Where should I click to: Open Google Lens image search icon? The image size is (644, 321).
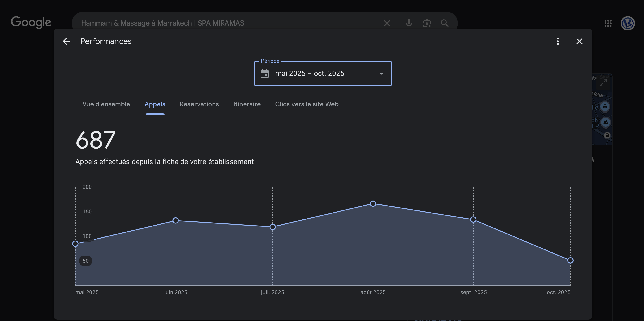tap(427, 23)
